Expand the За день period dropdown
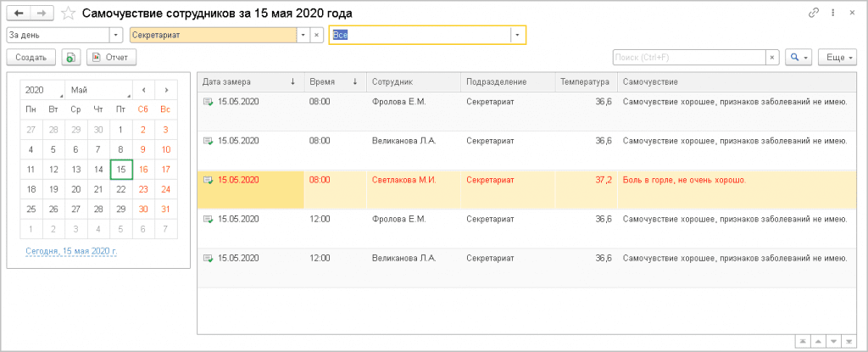Viewport: 868px width, 352px height. [x=115, y=35]
